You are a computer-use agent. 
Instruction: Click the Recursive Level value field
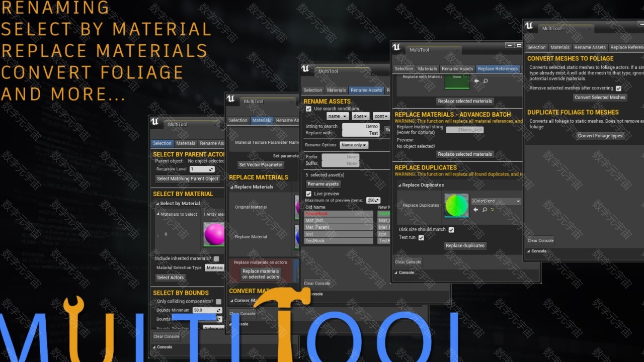click(202, 169)
